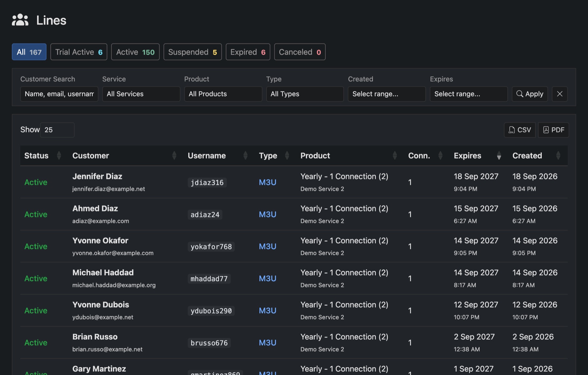This screenshot has width=588, height=375.
Task: Click Active status for Yvonne Okafor
Action: pyautogui.click(x=36, y=246)
